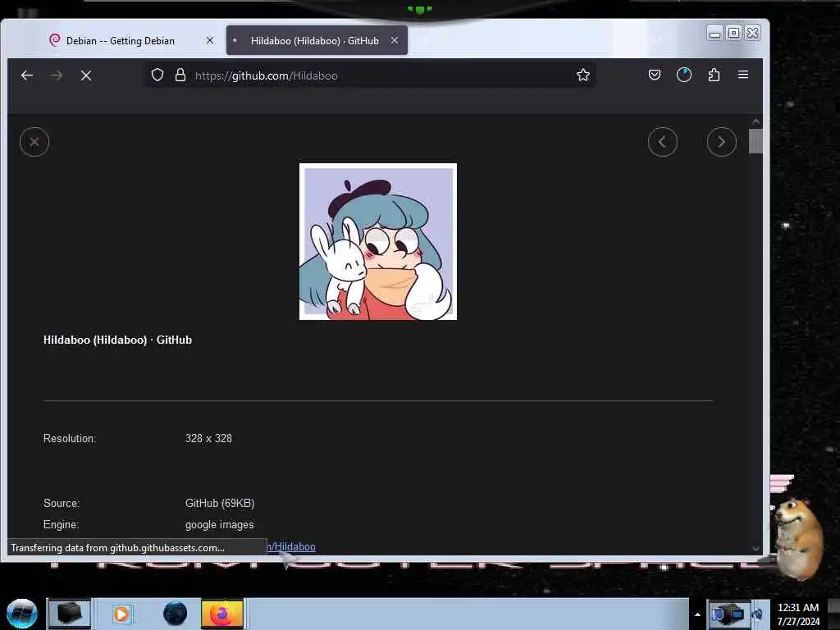Open the globe browser taskbar icon

(x=176, y=614)
